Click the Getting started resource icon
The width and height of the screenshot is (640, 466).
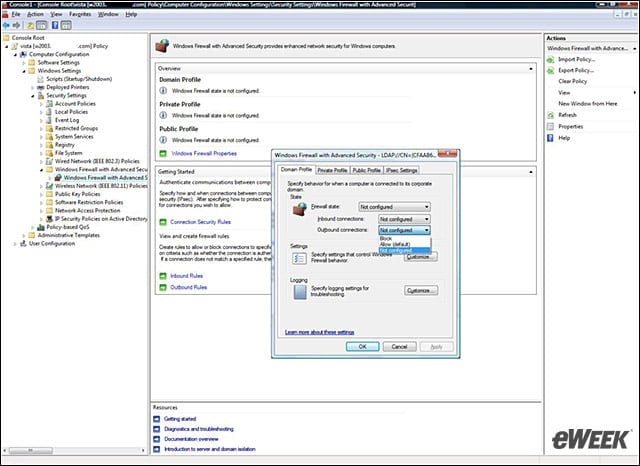point(157,419)
